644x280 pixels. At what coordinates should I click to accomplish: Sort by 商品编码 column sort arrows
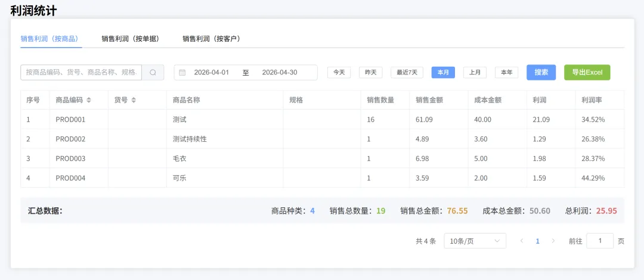click(89, 100)
